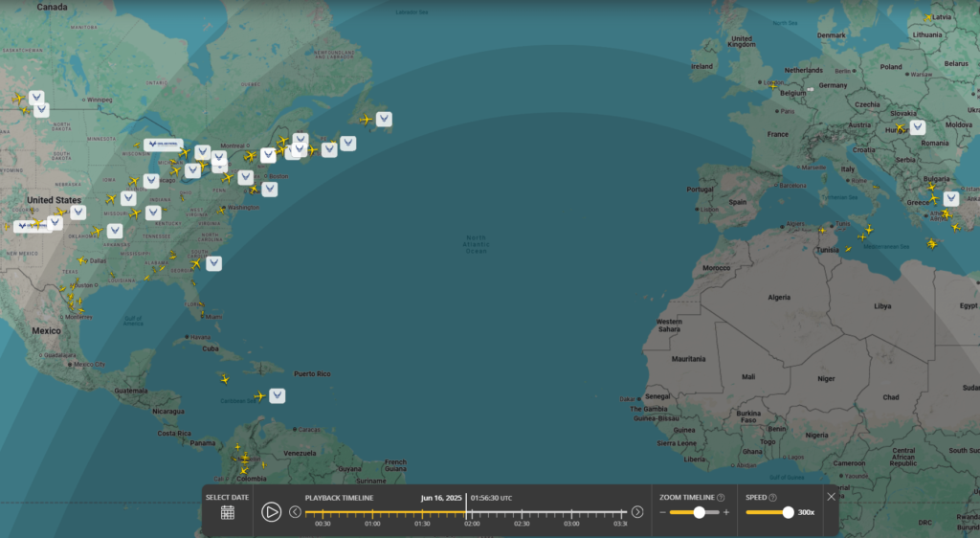Close the playback timeline panel
Screen dimensions: 980x538
[832, 497]
